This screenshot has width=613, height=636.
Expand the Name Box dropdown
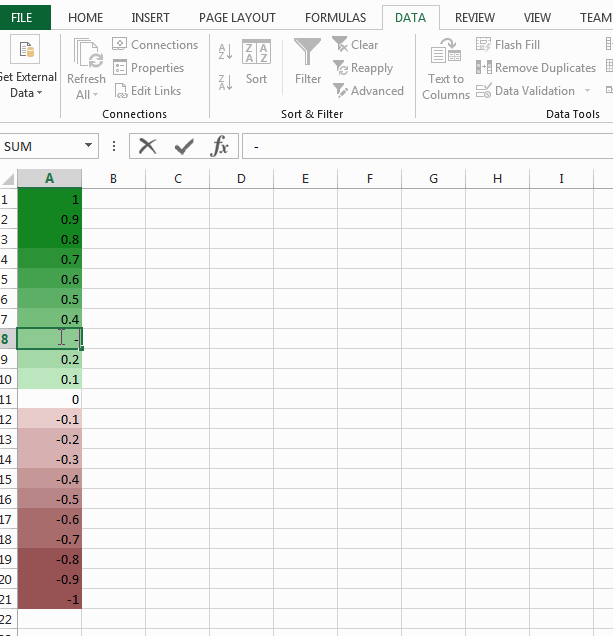88,146
